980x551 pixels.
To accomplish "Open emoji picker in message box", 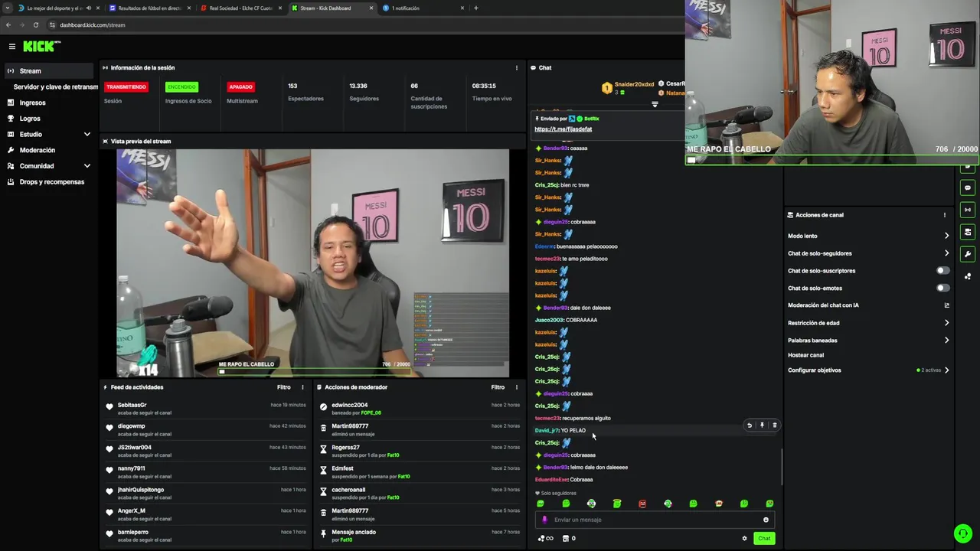I will tap(766, 520).
